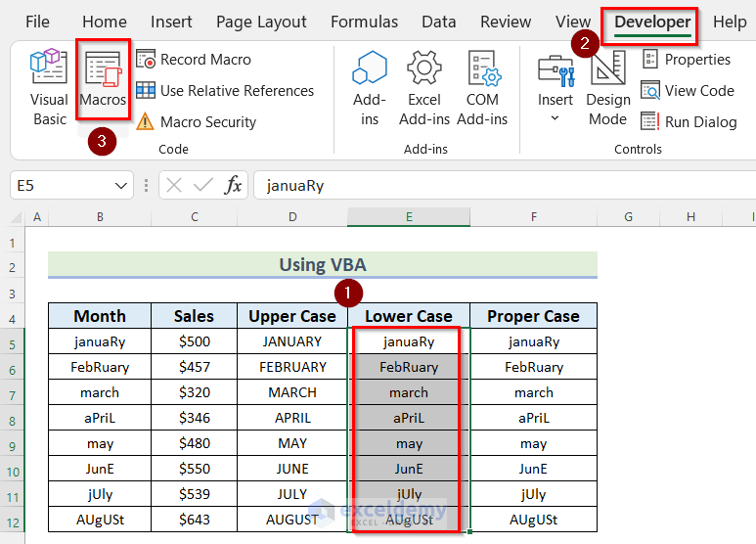Select column header D
Image resolution: width=756 pixels, height=544 pixels.
[x=292, y=217]
